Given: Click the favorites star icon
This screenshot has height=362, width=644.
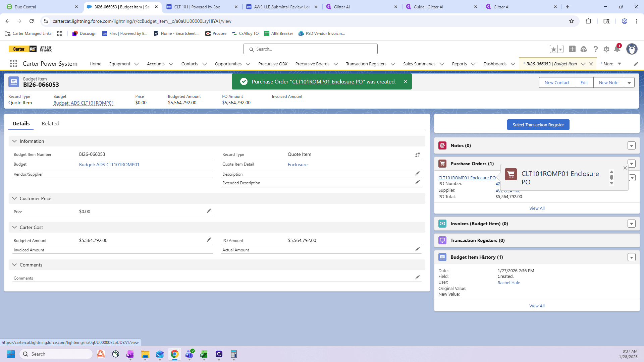Looking at the screenshot, I should [x=553, y=49].
